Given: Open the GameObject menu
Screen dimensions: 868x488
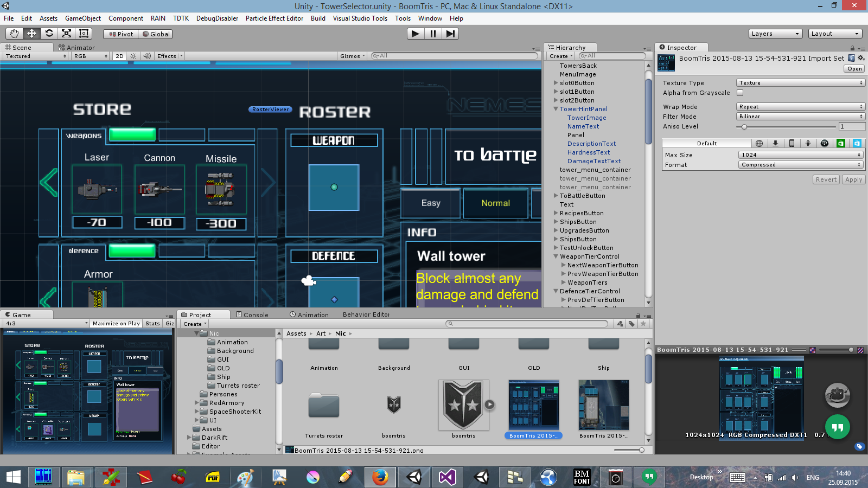Looking at the screenshot, I should point(83,18).
